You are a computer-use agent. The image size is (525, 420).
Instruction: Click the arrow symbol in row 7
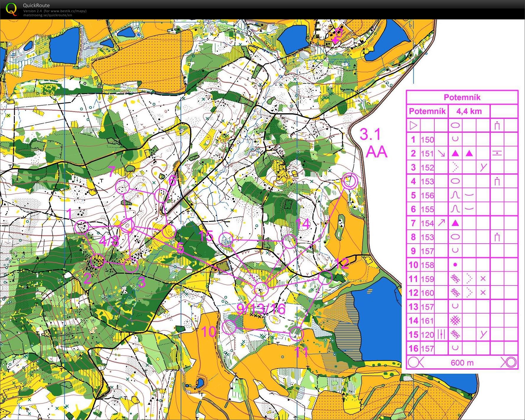(x=441, y=223)
